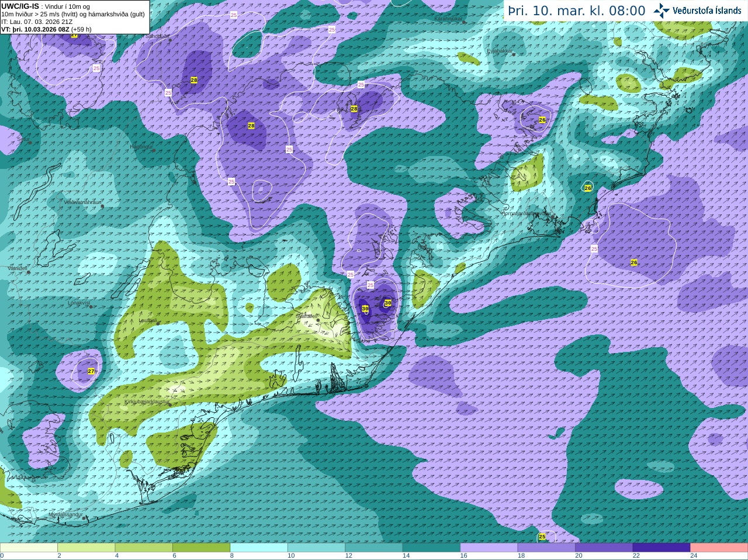Viewport: 748px width, 560px height.
Task: Pick the 2–4 m/s light green legend swatch
Action: click(86, 548)
